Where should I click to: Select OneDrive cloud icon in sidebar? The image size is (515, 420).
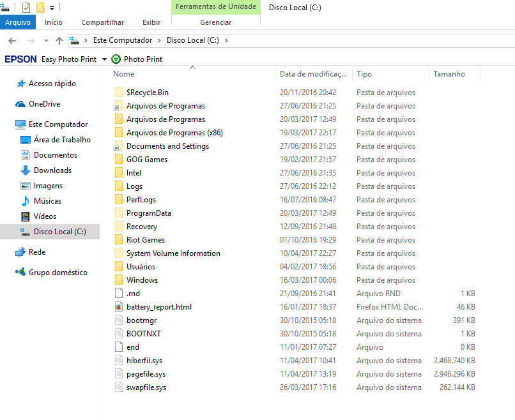click(x=20, y=104)
